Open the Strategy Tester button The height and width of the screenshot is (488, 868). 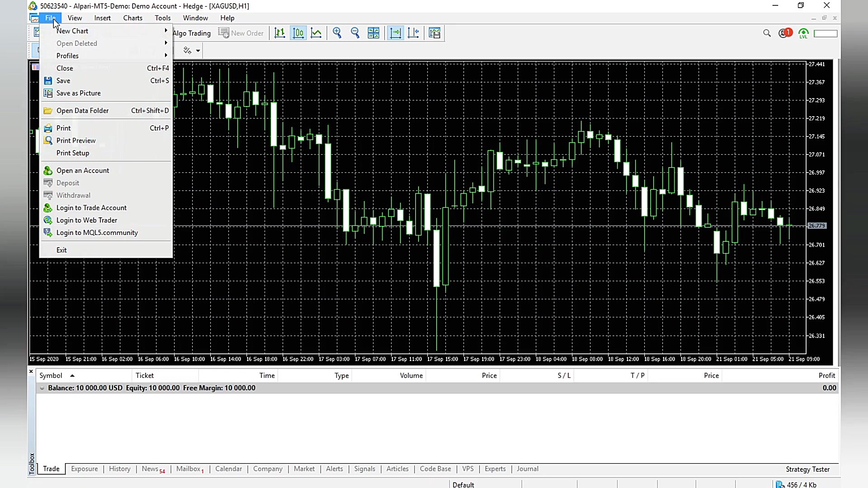click(x=807, y=469)
